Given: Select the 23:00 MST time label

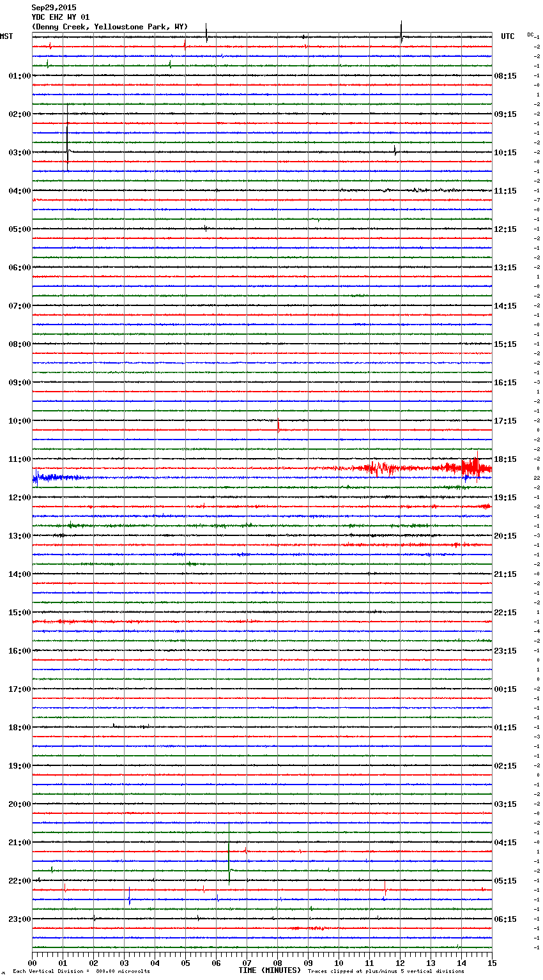Looking at the screenshot, I should 20,919.
